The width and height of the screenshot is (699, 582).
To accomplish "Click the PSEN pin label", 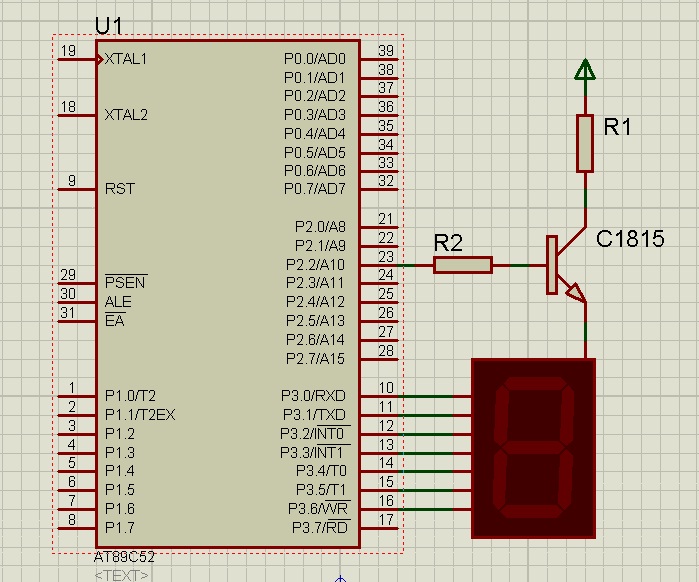I will (125, 283).
